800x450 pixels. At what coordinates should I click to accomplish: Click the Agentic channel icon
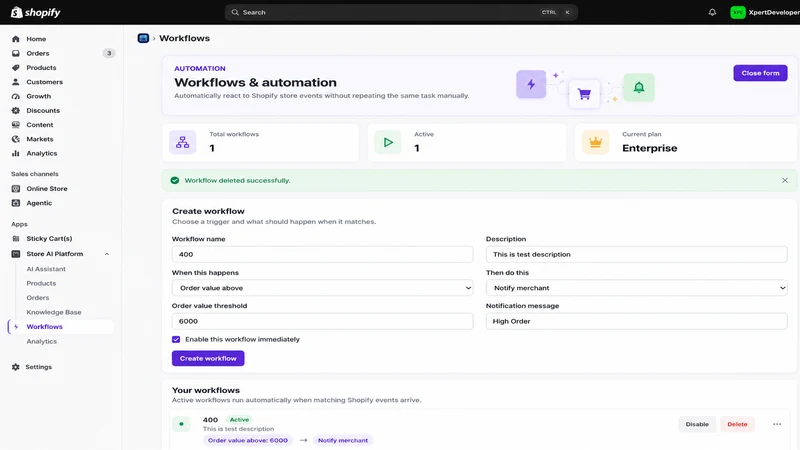(16, 203)
